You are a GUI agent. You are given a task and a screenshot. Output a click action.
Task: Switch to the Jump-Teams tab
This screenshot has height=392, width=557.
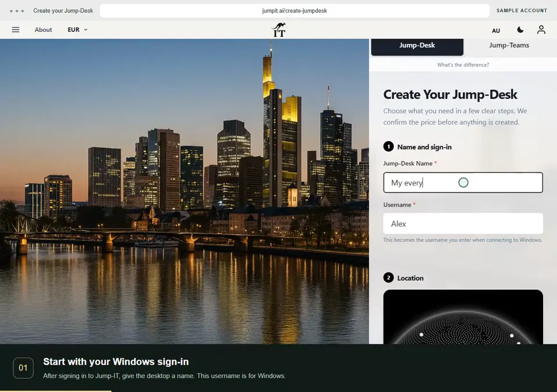pos(509,45)
